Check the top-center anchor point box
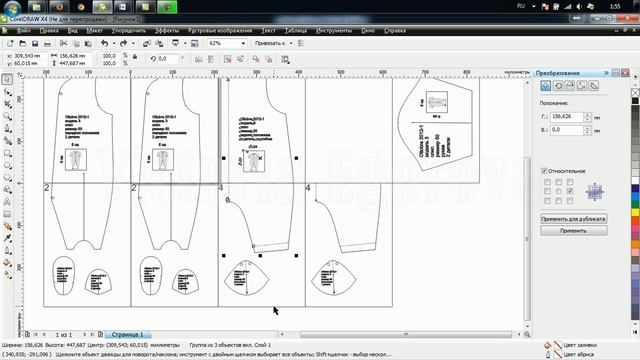 (559, 182)
